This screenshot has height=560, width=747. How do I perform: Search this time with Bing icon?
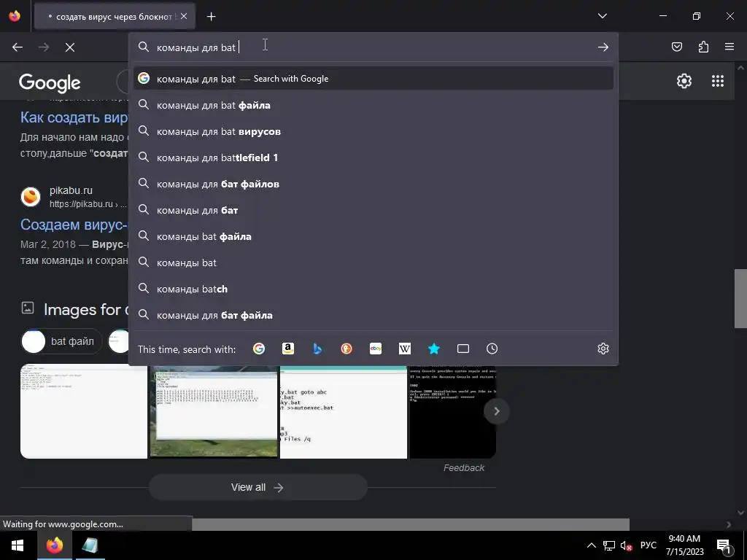(317, 349)
